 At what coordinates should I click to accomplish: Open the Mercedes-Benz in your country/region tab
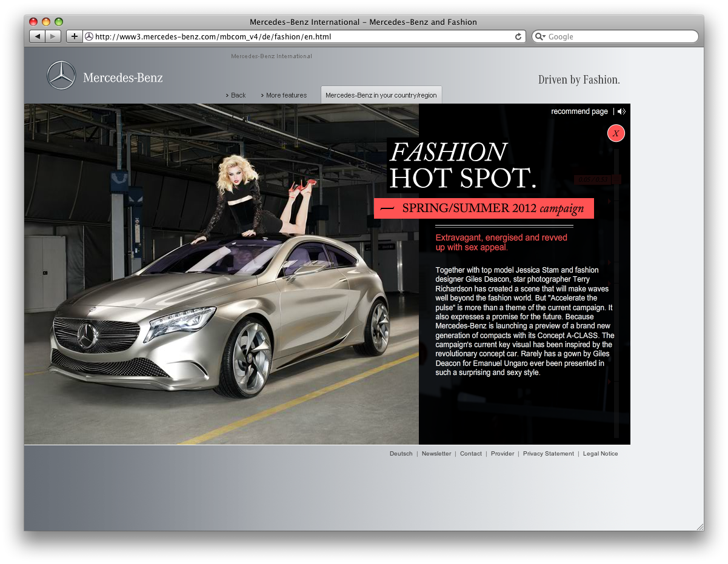381,95
